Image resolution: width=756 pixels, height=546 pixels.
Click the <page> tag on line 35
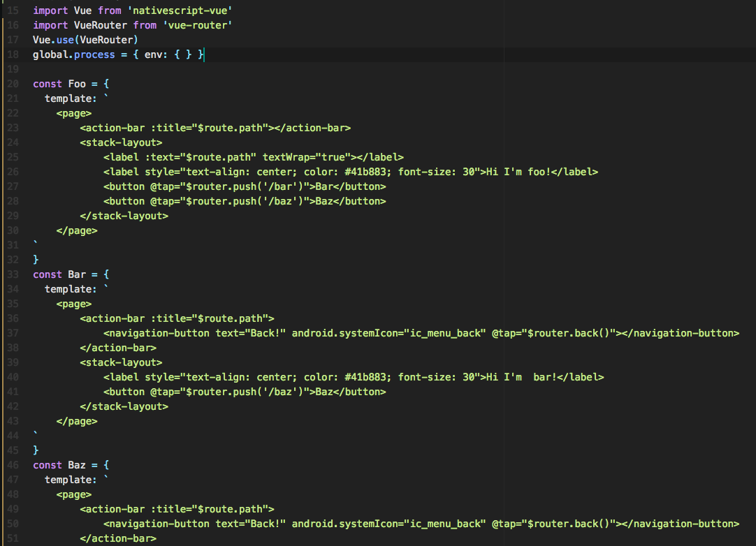74,304
